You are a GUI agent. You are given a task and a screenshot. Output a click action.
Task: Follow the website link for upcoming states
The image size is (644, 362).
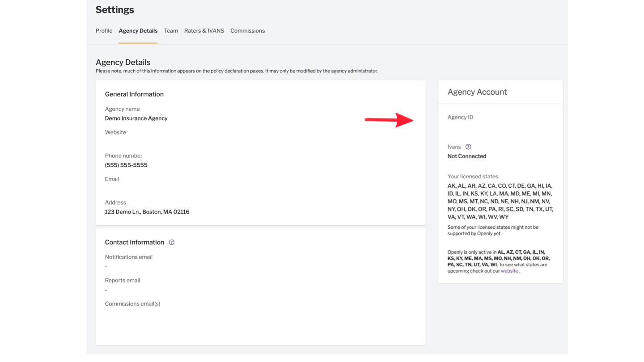coord(509,271)
